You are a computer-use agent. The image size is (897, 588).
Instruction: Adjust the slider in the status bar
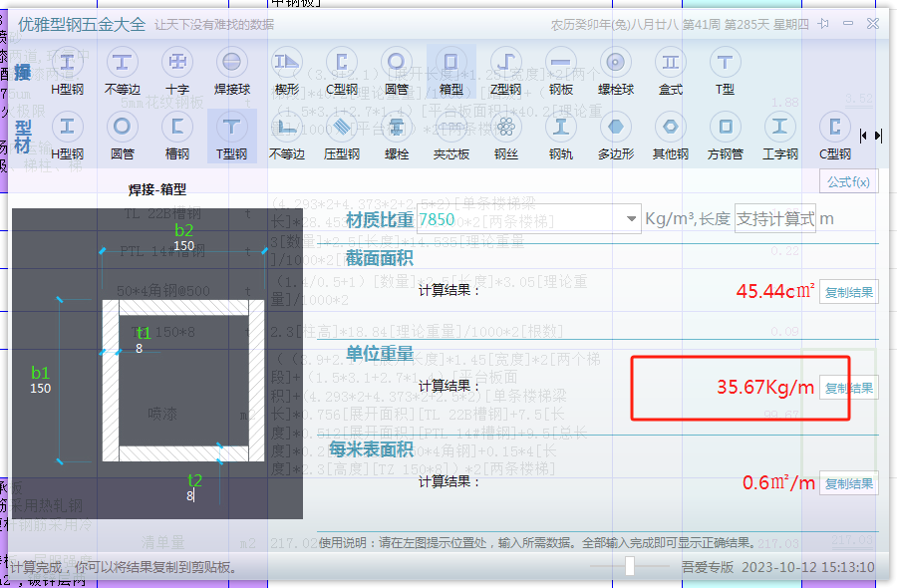point(630,566)
